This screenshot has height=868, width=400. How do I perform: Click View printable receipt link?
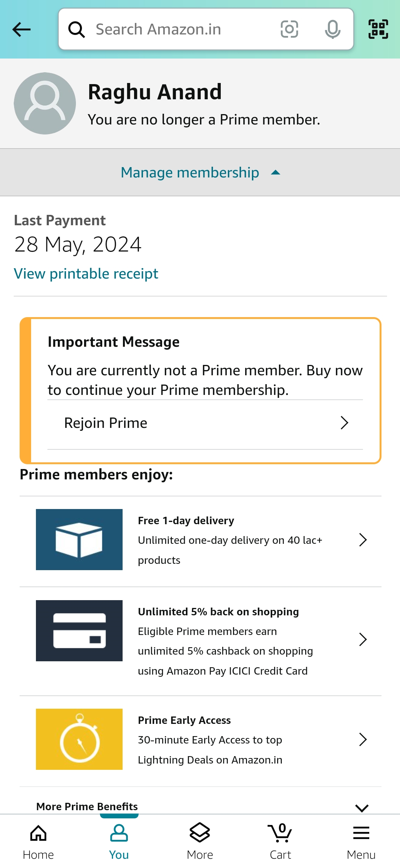(86, 274)
